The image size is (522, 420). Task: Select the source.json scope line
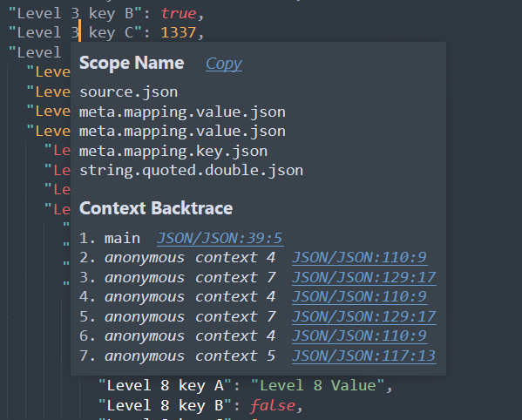pos(128,92)
